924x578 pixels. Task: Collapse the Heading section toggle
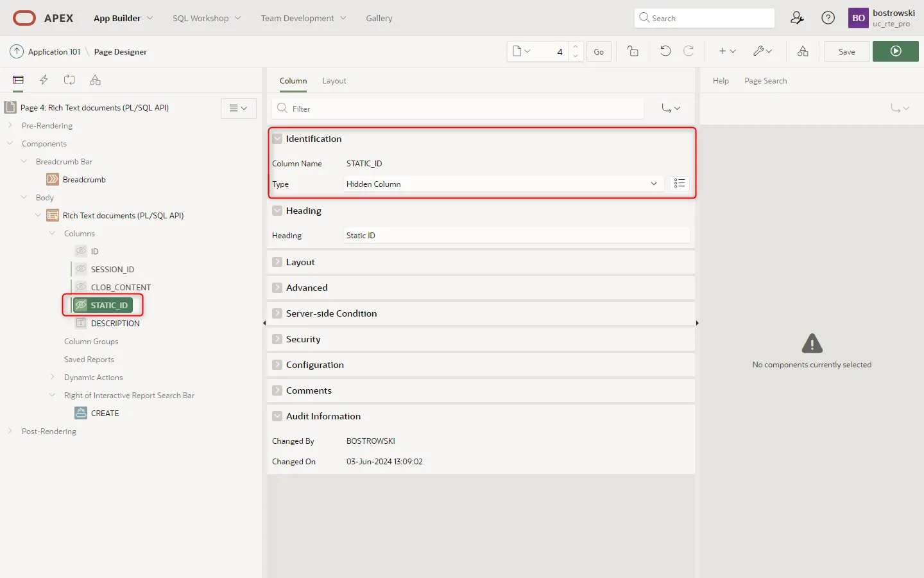(277, 211)
